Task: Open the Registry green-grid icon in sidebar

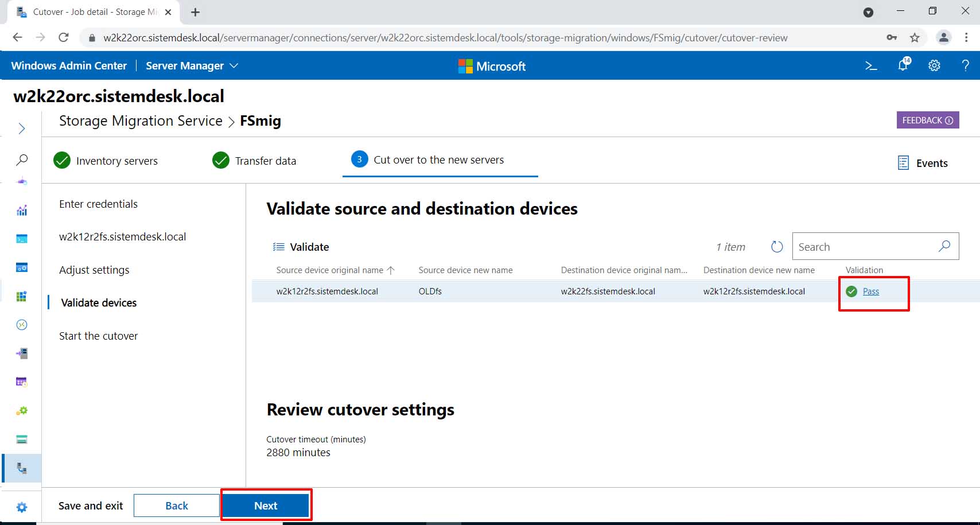Action: coord(22,296)
